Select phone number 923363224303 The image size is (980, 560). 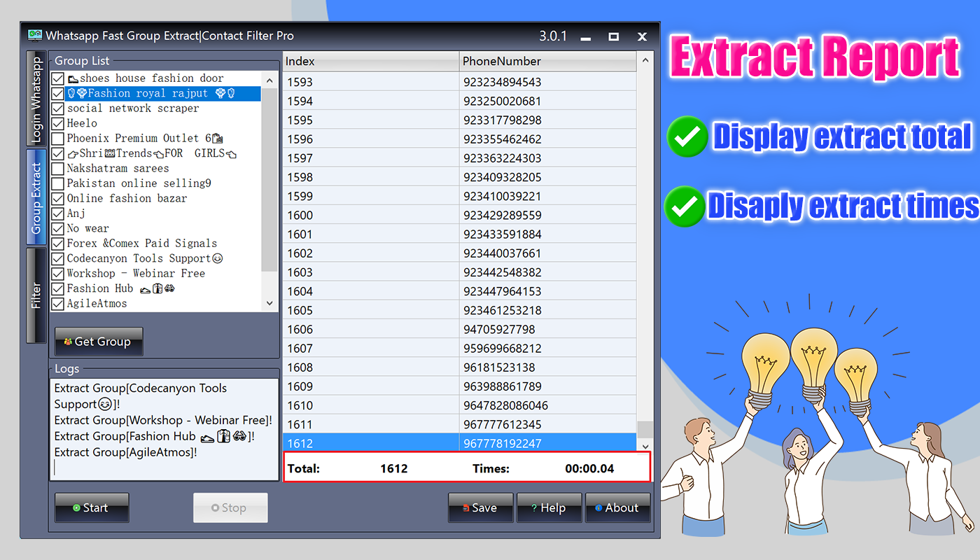548,158
